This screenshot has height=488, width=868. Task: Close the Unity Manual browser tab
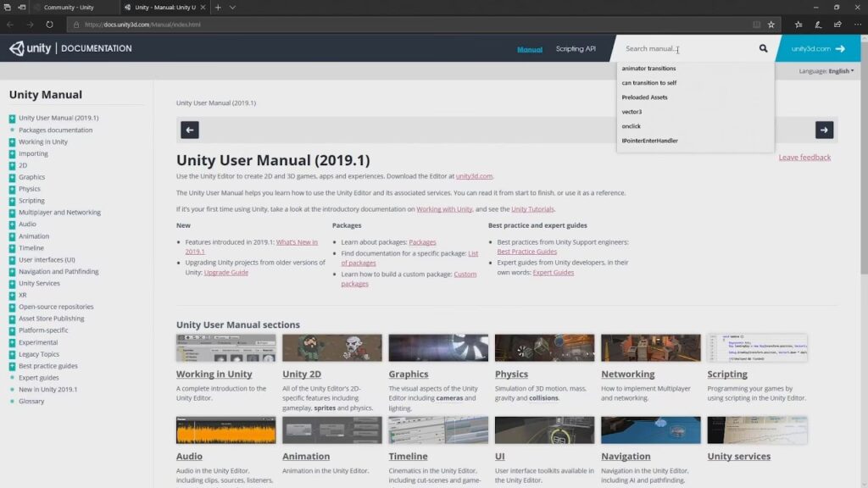203,7
